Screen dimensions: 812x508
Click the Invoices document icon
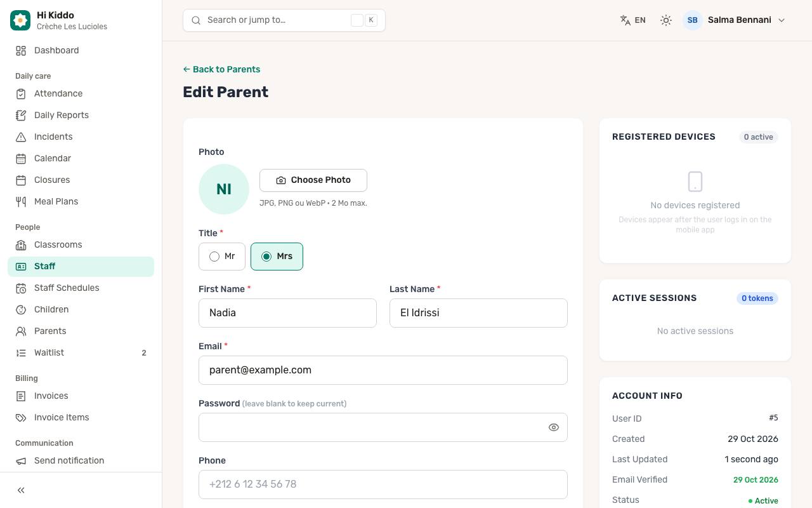pyautogui.click(x=21, y=396)
